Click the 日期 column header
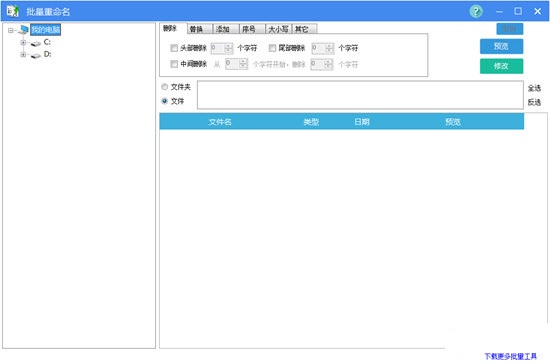 tap(362, 122)
